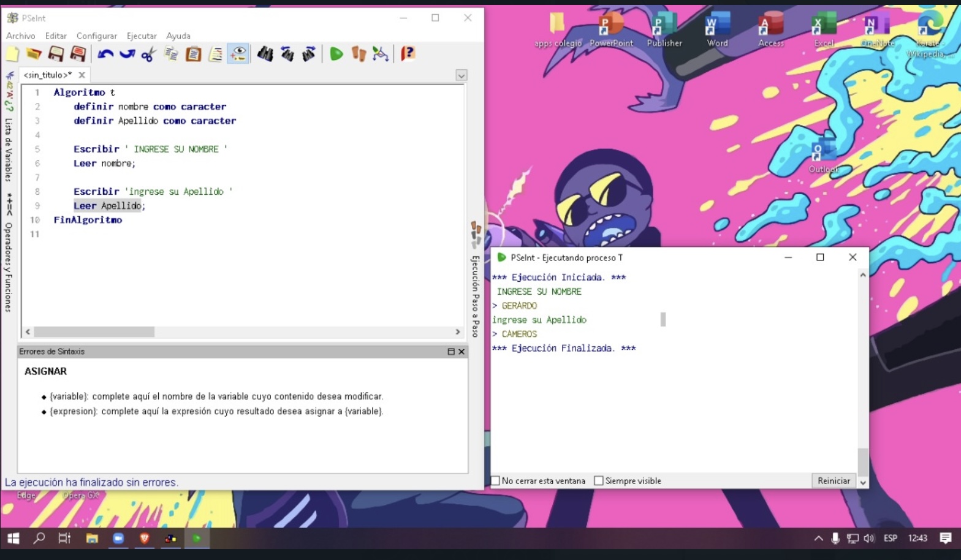Toggle the quick help eye icon
Screen dimensions: 961x560
point(238,54)
